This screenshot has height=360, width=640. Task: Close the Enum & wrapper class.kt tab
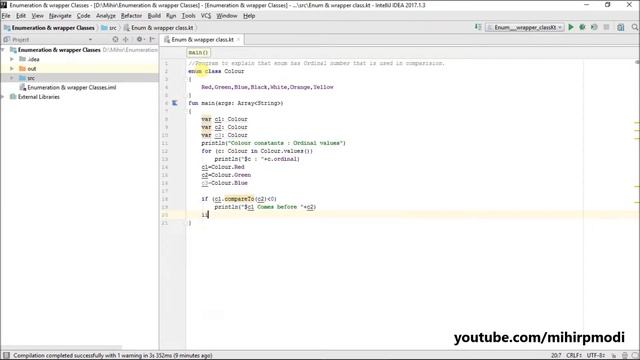click(x=238, y=40)
